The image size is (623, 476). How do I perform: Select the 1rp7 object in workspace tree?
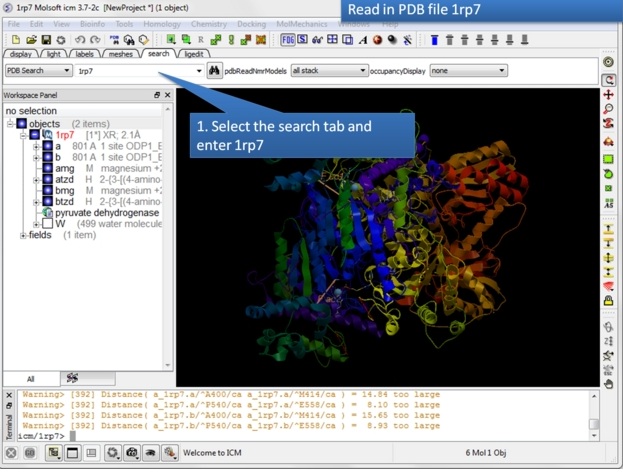tap(63, 135)
